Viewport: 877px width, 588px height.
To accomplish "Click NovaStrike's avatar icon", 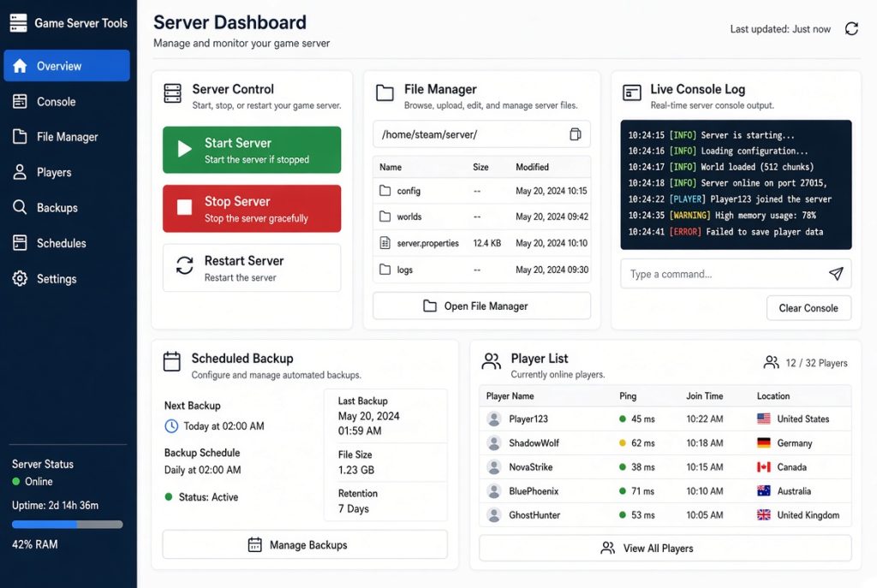I will pyautogui.click(x=494, y=466).
